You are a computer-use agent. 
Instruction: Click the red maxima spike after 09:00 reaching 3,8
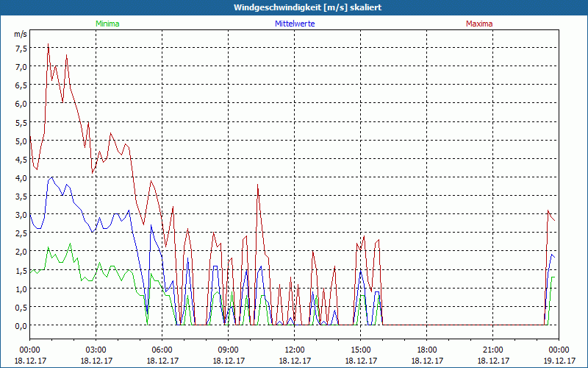click(x=258, y=185)
